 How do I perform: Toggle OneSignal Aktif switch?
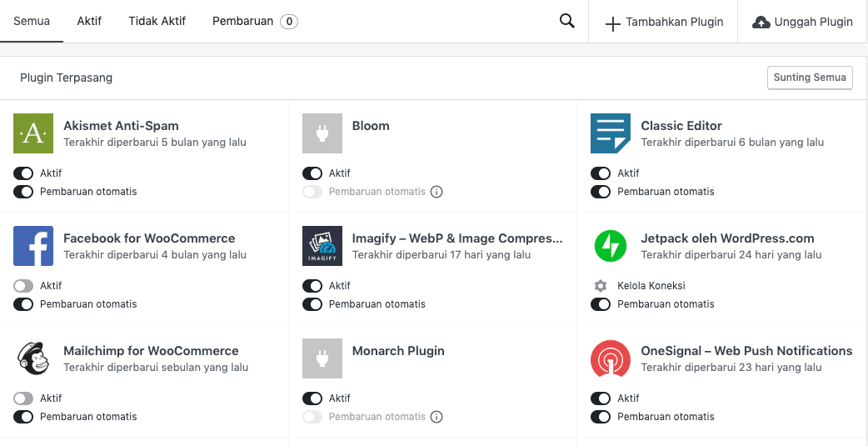click(601, 398)
